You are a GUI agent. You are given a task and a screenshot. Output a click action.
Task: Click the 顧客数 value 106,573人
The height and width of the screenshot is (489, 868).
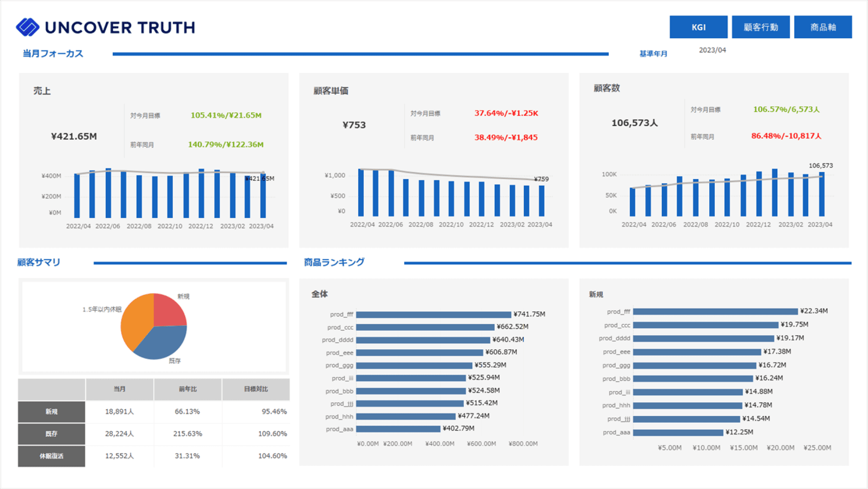coord(635,123)
